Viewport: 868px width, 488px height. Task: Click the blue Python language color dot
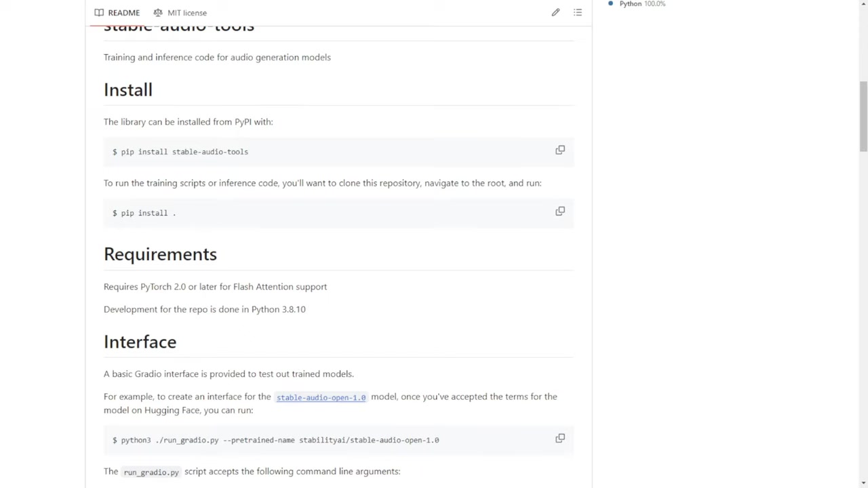point(611,3)
